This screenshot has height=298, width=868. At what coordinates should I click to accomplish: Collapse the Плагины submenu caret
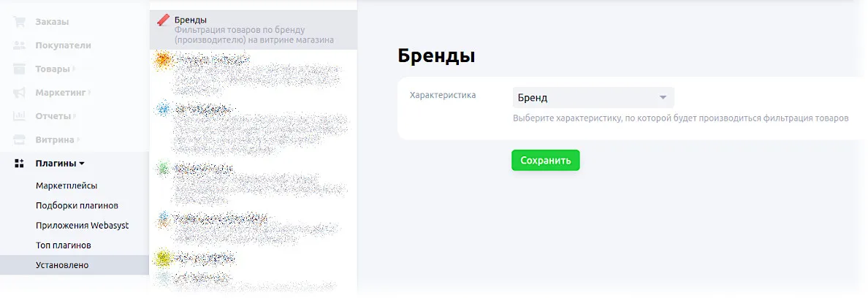82,164
